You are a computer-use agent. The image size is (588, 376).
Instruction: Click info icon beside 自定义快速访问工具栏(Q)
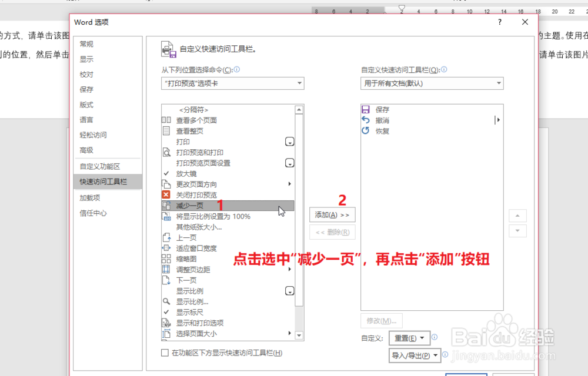click(x=444, y=69)
